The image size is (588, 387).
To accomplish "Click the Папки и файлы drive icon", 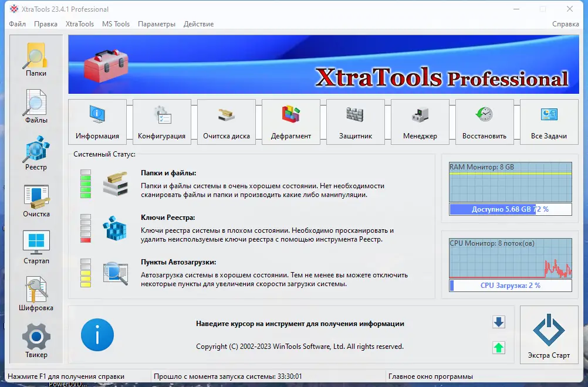I will tap(116, 184).
